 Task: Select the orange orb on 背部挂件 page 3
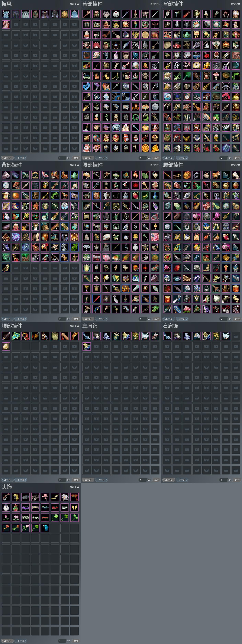point(16,196)
